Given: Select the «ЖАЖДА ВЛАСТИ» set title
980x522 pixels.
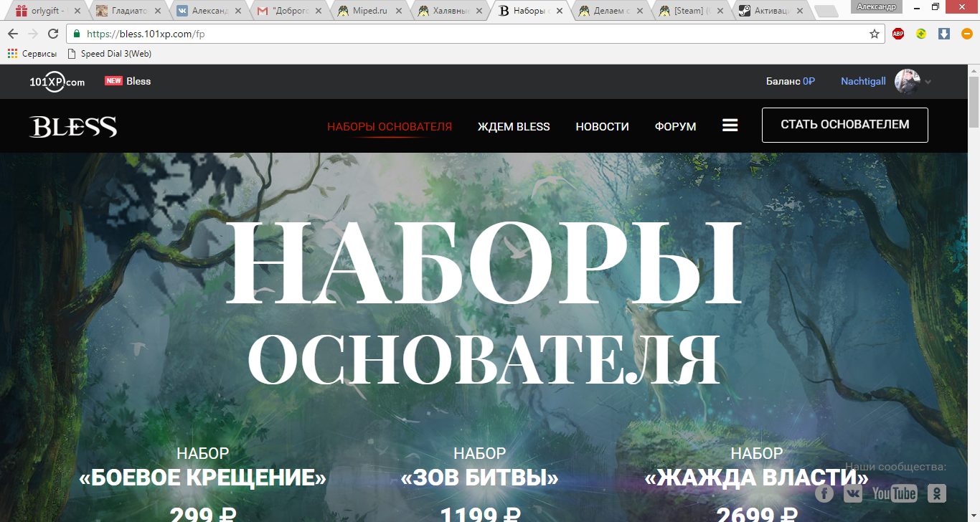Looking at the screenshot, I should (756, 478).
